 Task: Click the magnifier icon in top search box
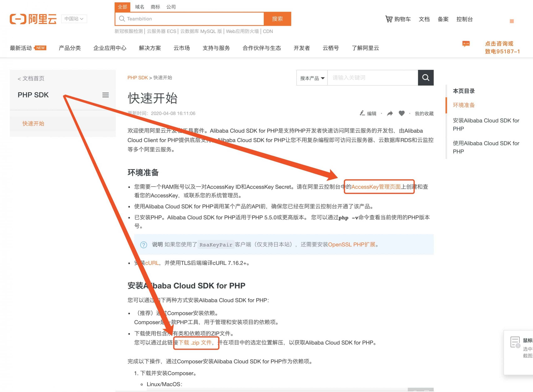point(122,19)
